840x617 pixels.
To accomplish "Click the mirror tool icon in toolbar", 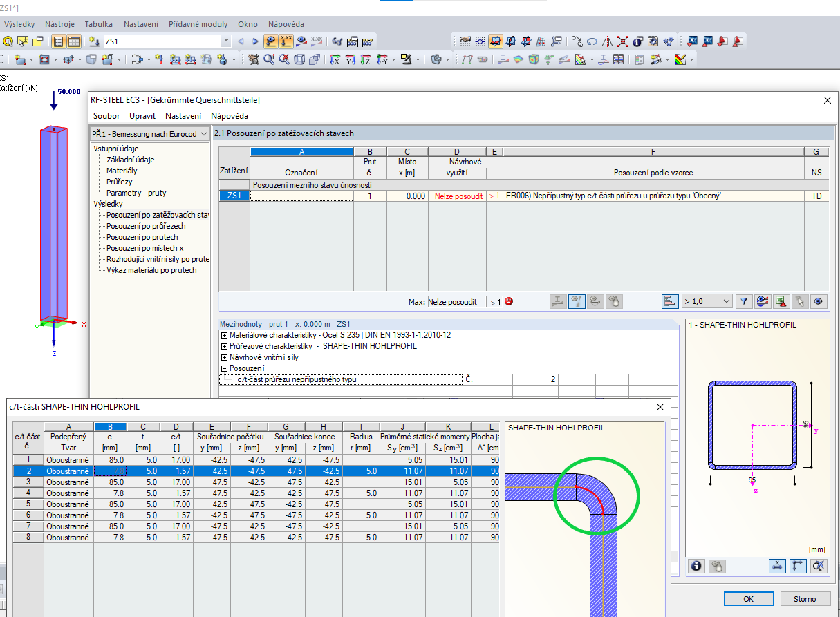I will click(x=607, y=41).
